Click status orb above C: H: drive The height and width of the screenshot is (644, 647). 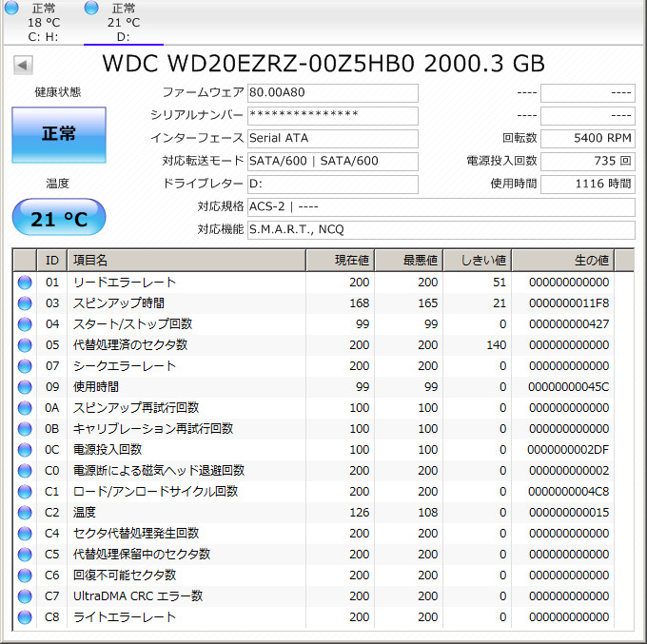tap(11, 8)
